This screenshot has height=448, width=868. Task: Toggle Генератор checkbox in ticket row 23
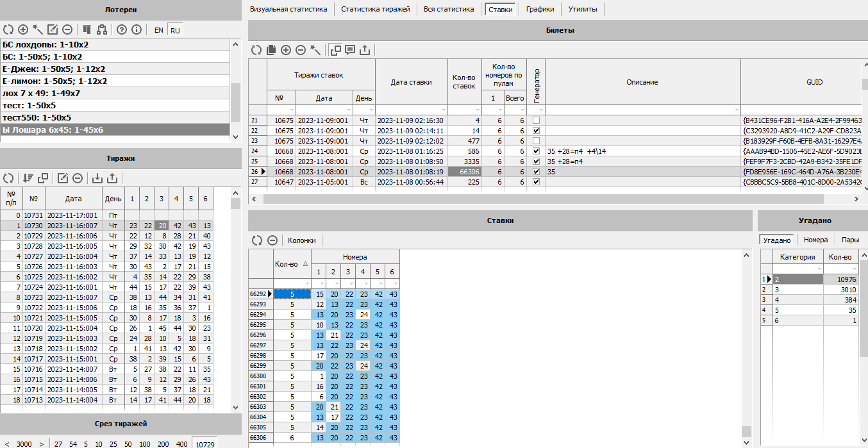pyautogui.click(x=536, y=141)
